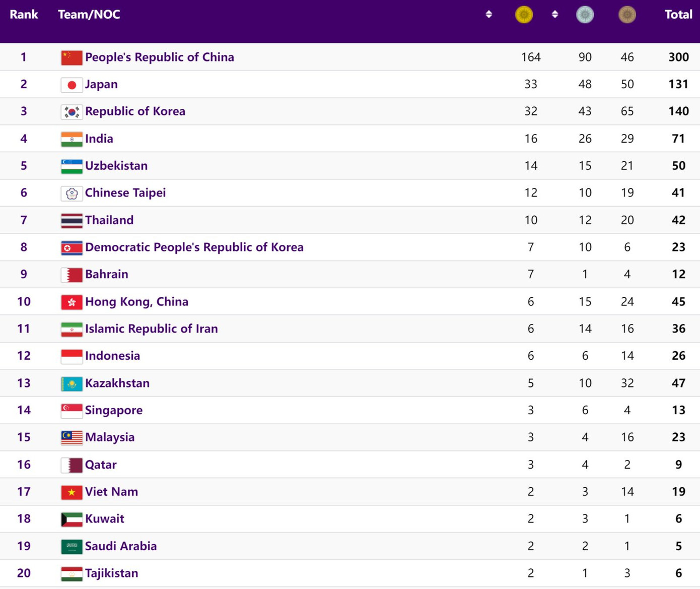Image resolution: width=700 pixels, height=589 pixels.
Task: Click the China flag icon
Action: [x=72, y=57]
